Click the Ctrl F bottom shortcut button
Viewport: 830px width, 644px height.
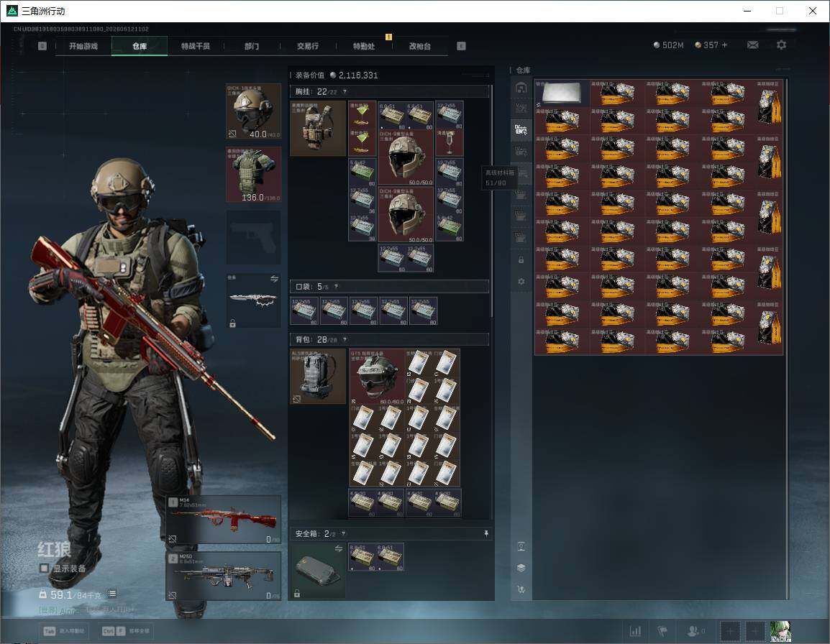pyautogui.click(x=125, y=631)
